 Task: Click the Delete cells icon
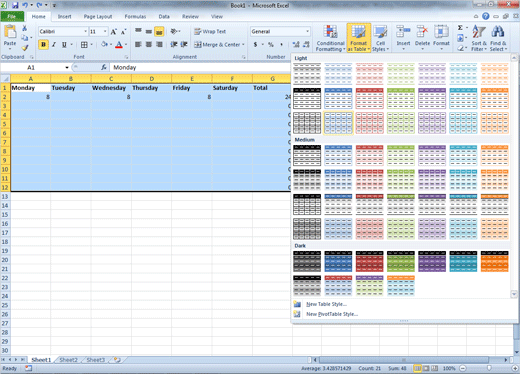tap(422, 32)
